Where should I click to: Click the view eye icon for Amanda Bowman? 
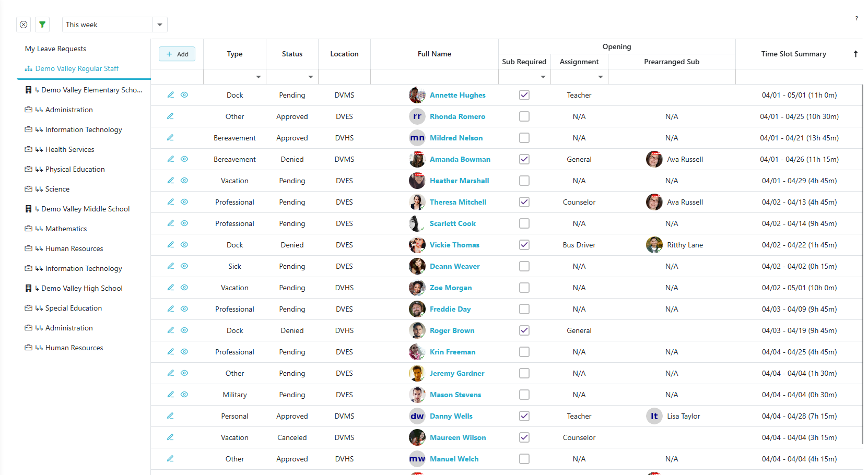tap(184, 159)
